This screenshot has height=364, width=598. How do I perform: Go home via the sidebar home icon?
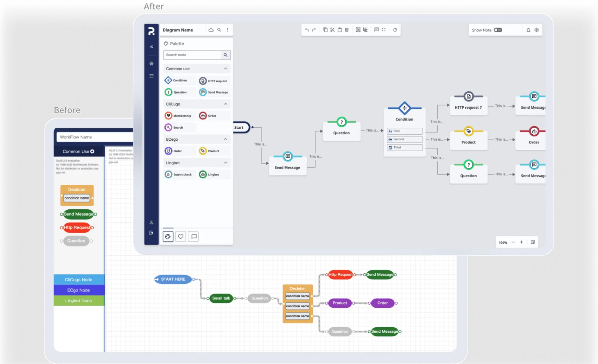[x=152, y=64]
